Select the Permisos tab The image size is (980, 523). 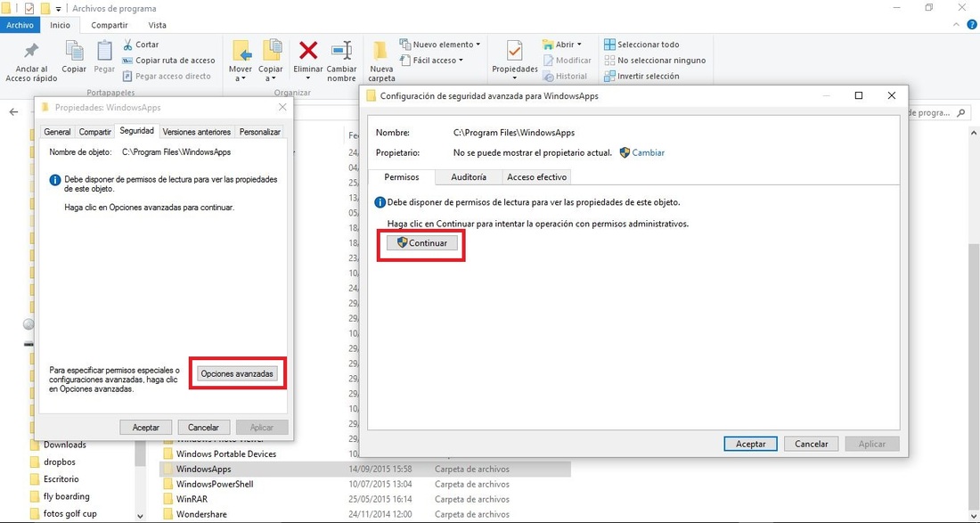[401, 176]
